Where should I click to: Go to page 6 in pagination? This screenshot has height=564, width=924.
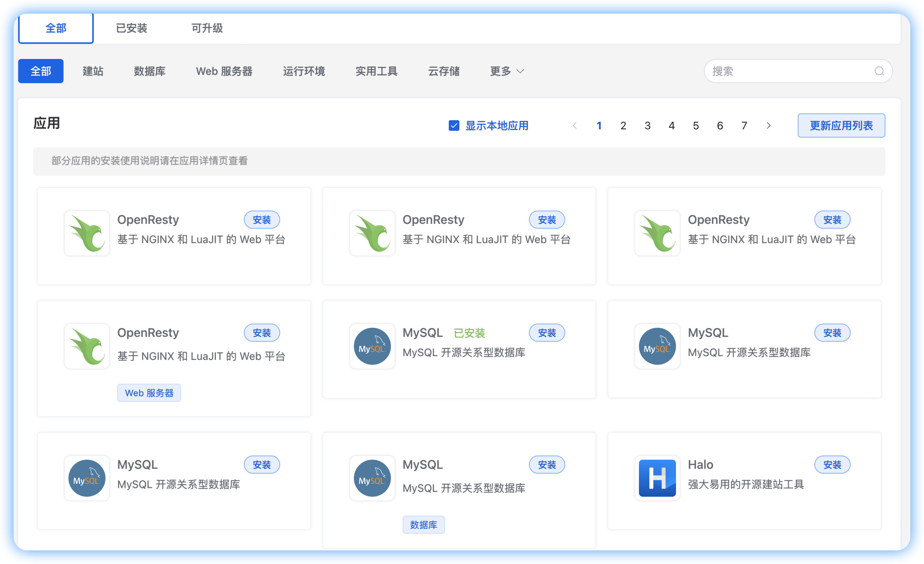coord(720,126)
